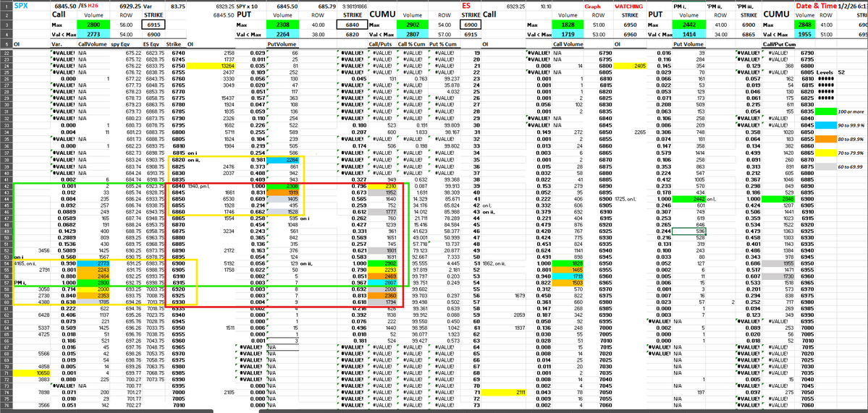Viewport: 868px width, 413px height.
Task: Click green 2308 SPX Put Max volume
Action: click(281, 25)
